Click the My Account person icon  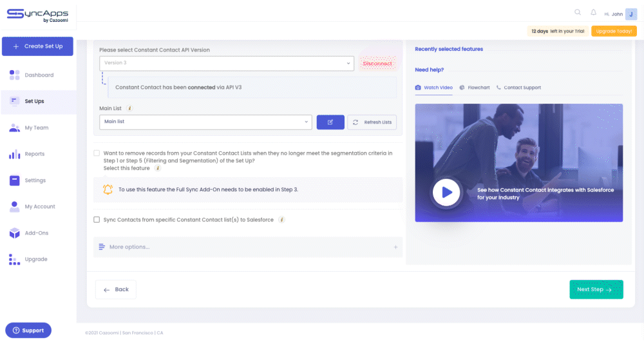(14, 207)
